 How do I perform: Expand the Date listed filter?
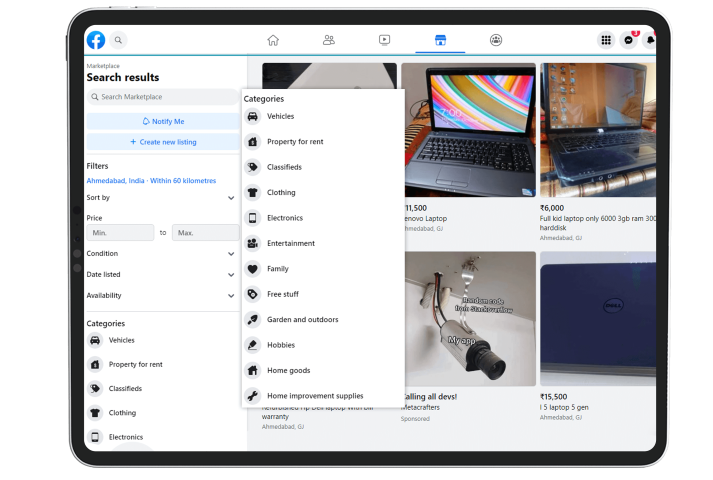[x=161, y=275]
